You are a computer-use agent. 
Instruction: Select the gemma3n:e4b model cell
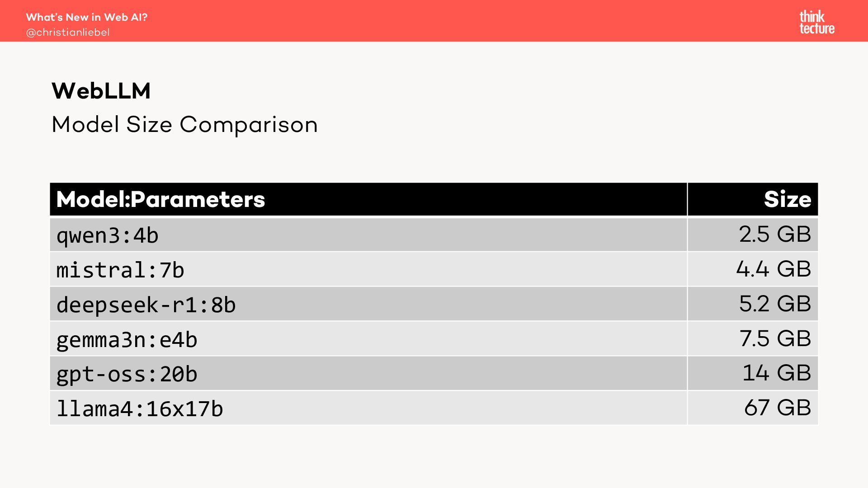(x=127, y=339)
